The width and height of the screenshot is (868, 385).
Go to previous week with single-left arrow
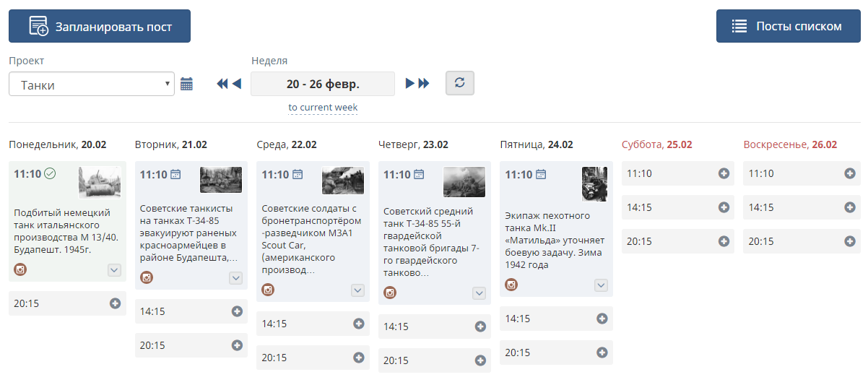point(236,84)
